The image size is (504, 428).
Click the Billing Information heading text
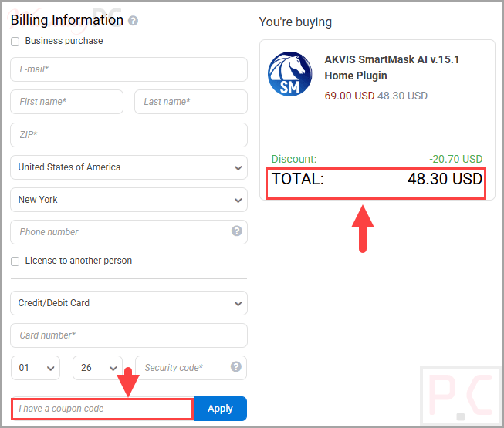point(67,20)
